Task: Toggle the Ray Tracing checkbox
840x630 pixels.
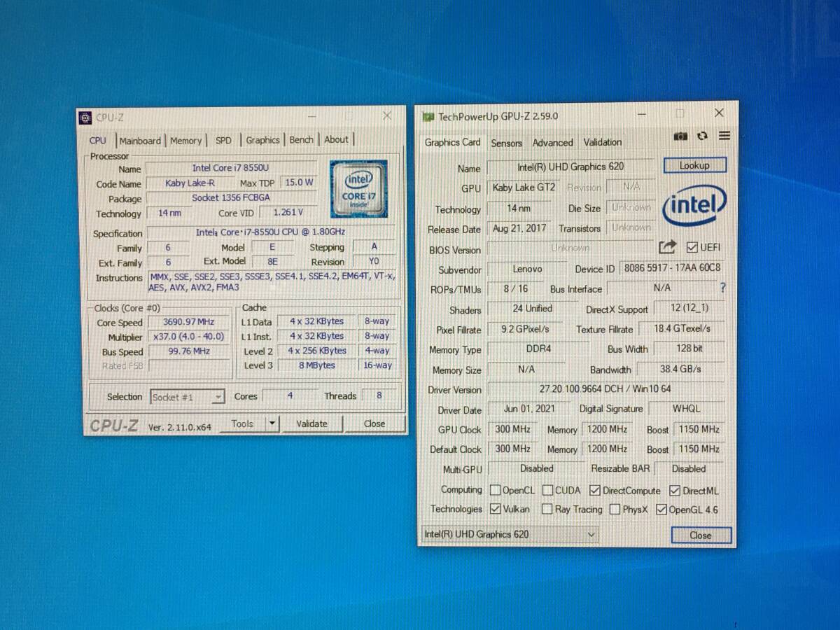Action: 547,509
